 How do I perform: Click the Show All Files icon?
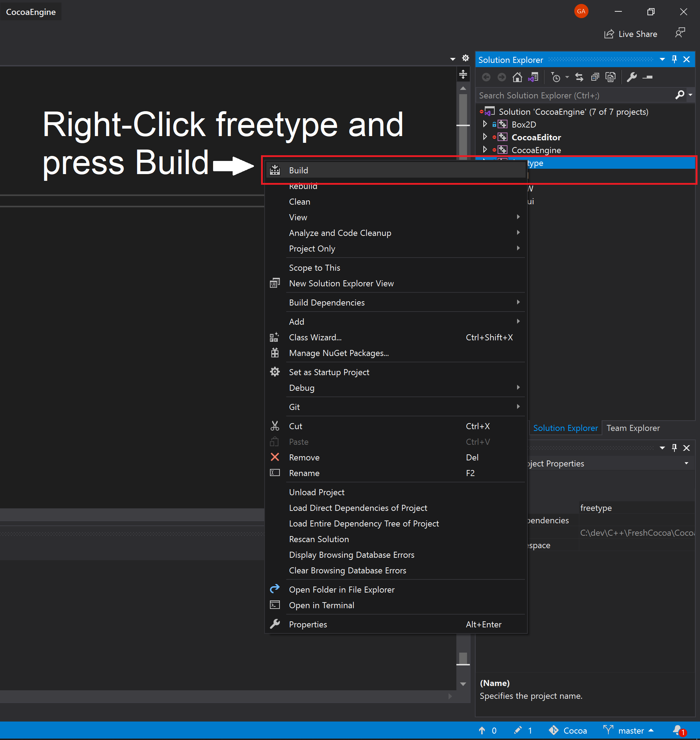click(611, 77)
